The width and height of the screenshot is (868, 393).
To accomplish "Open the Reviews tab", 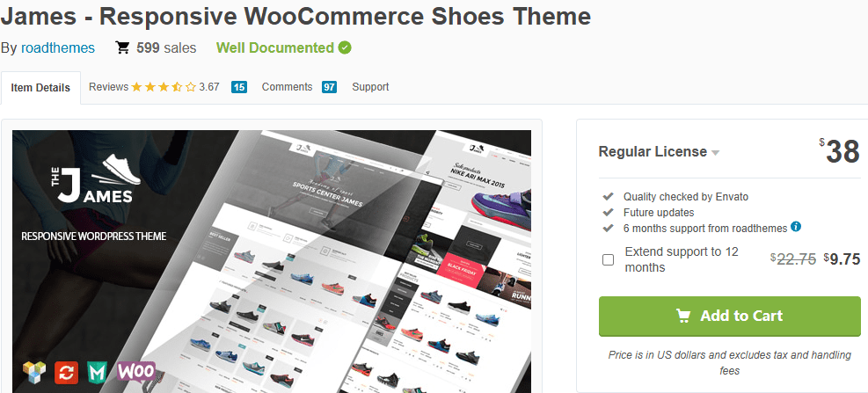I will (108, 87).
